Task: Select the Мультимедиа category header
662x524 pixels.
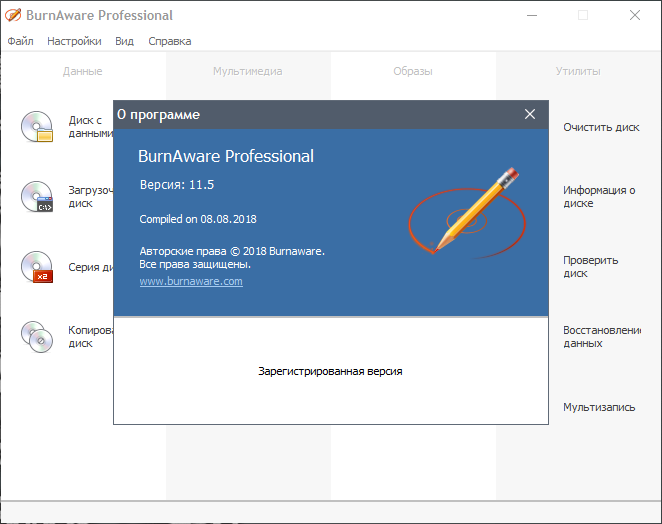Action: pos(248,71)
